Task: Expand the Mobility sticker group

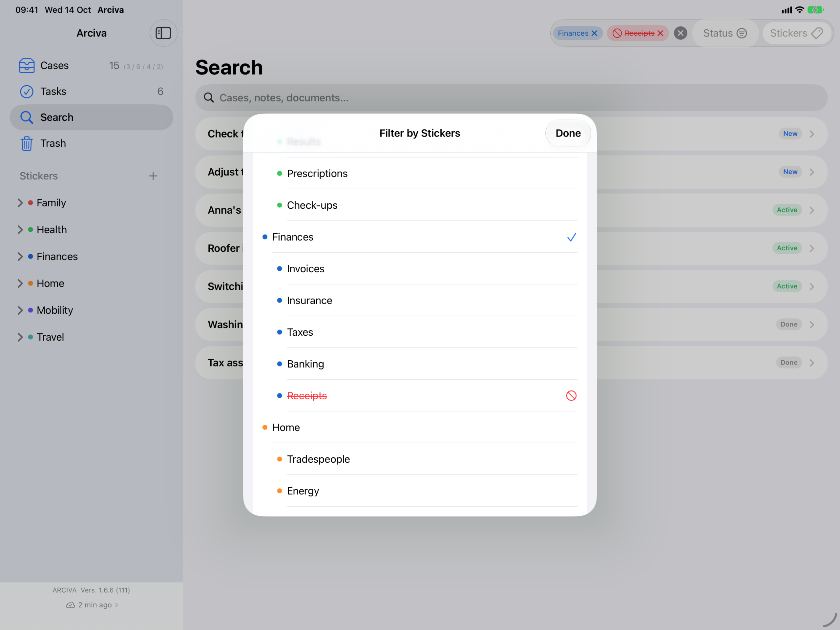Action: pos(20,311)
